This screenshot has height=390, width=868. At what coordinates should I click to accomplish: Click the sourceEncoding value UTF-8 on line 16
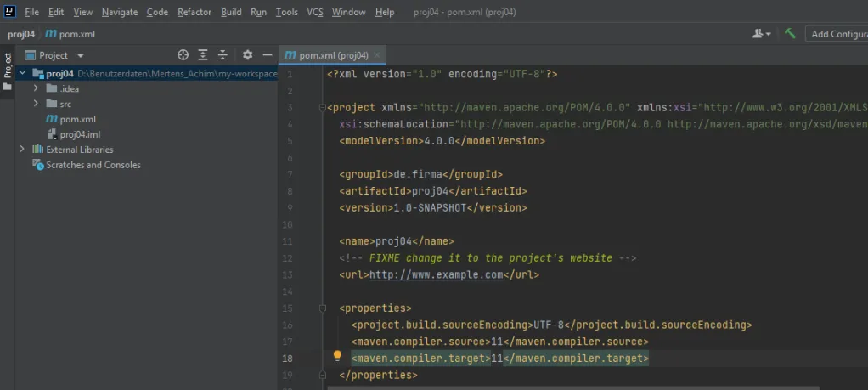[x=549, y=325]
